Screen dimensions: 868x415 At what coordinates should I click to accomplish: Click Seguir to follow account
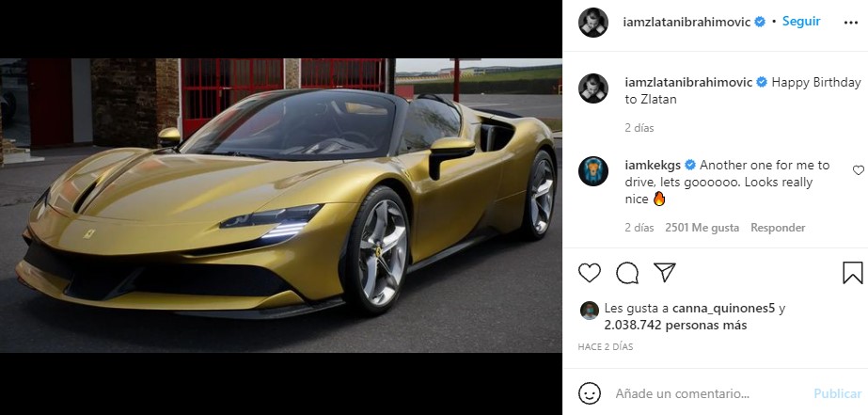(x=801, y=22)
